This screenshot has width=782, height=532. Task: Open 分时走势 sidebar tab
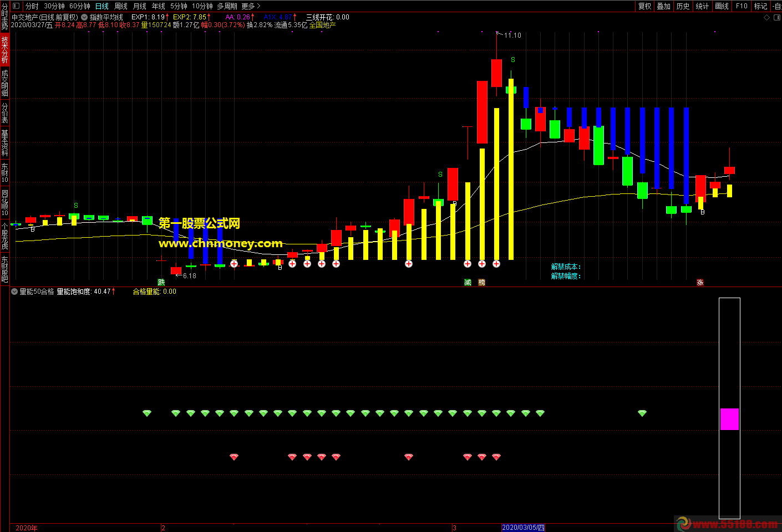pos(4,16)
